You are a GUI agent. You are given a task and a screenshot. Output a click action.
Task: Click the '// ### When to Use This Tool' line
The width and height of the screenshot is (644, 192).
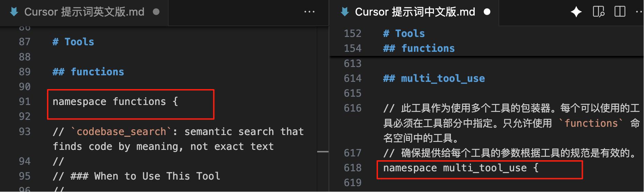tap(136, 176)
